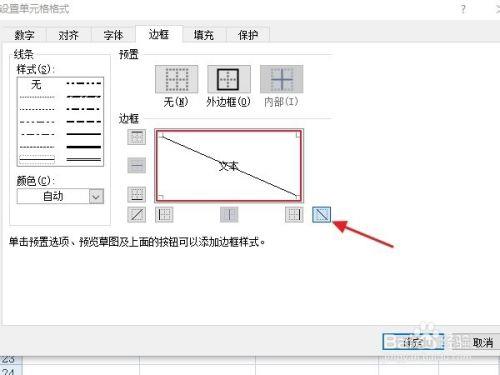Select the thin solid line style
The image size is (500, 375).
coord(37,159)
